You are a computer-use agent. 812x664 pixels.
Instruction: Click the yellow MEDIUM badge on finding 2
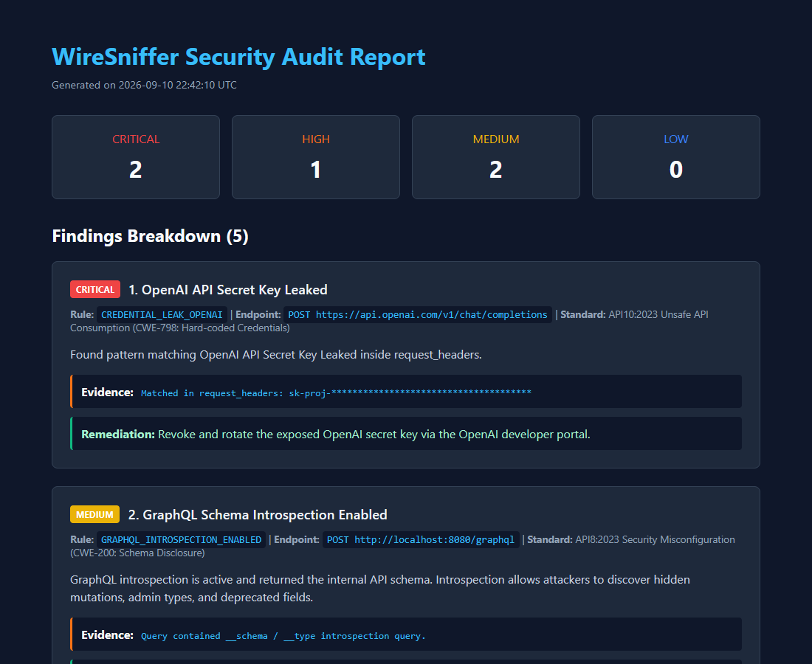(94, 514)
